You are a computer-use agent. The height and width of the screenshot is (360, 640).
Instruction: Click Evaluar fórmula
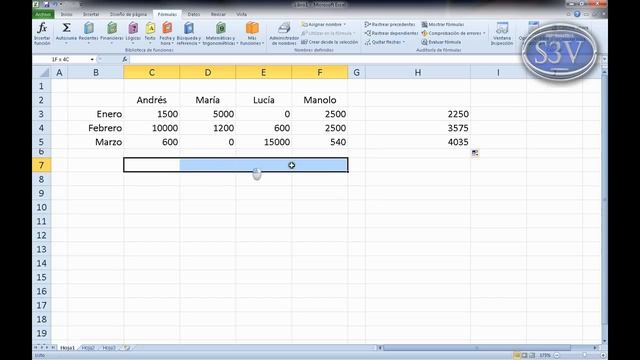(441, 42)
